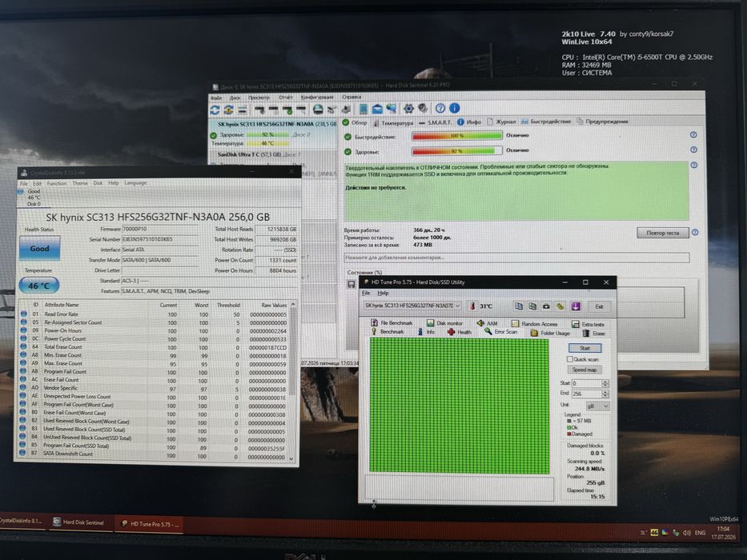
Task: Click the Exit button in HD Tune
Action: 599,306
